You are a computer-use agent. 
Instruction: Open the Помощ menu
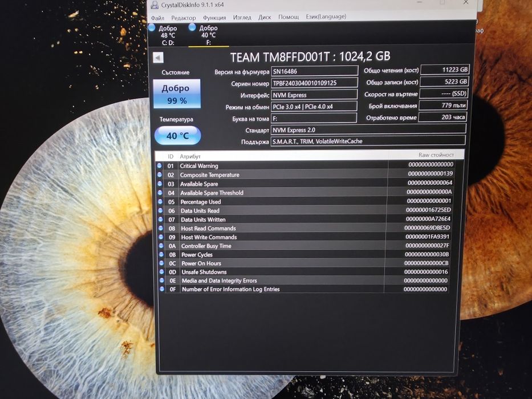(x=289, y=17)
